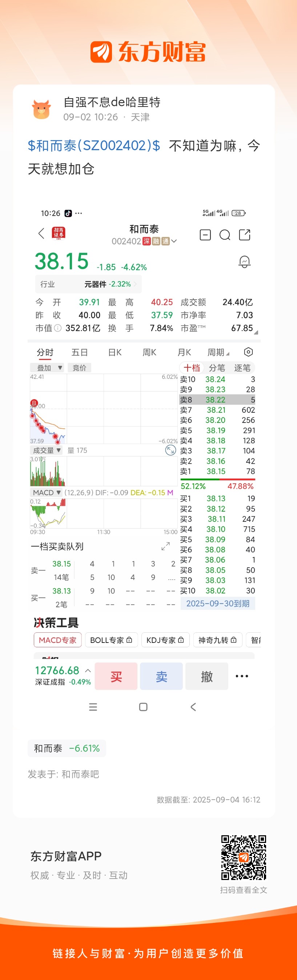
Task: Open the 成交量 indicator dropdown
Action: pos(47,451)
